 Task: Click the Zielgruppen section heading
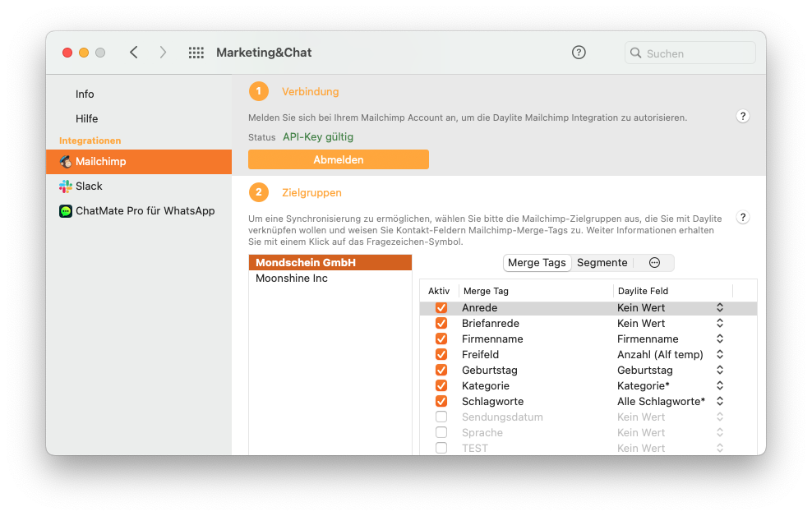(311, 192)
